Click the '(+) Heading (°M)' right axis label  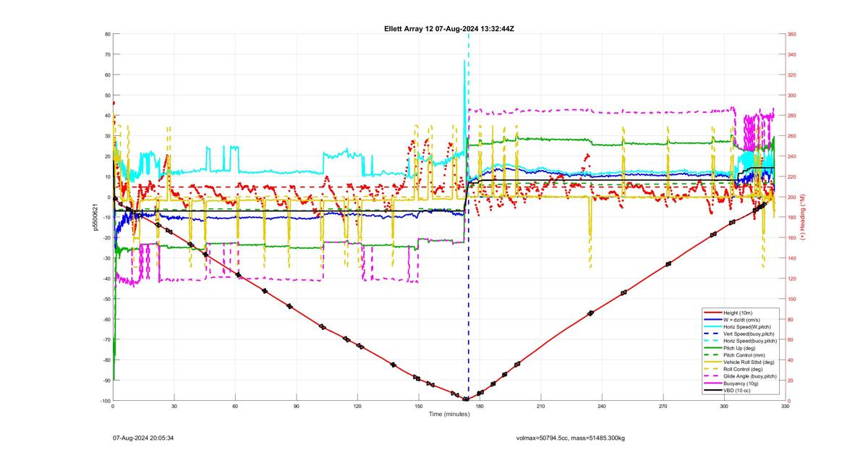(x=801, y=217)
